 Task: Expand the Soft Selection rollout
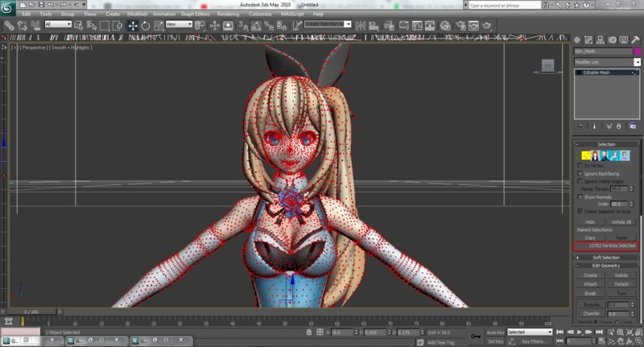coord(606,258)
